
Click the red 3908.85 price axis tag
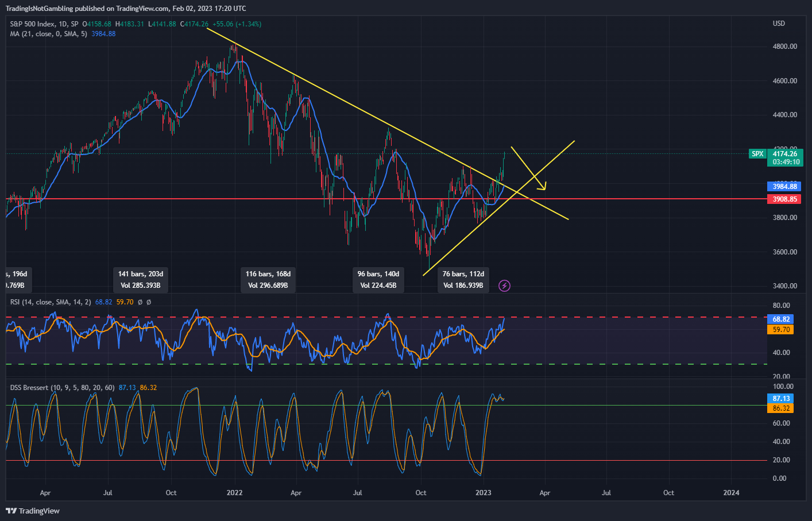tap(784, 199)
